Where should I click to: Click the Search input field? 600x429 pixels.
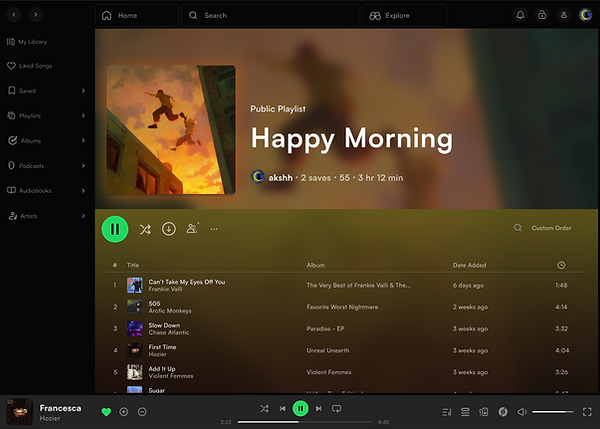(271, 15)
